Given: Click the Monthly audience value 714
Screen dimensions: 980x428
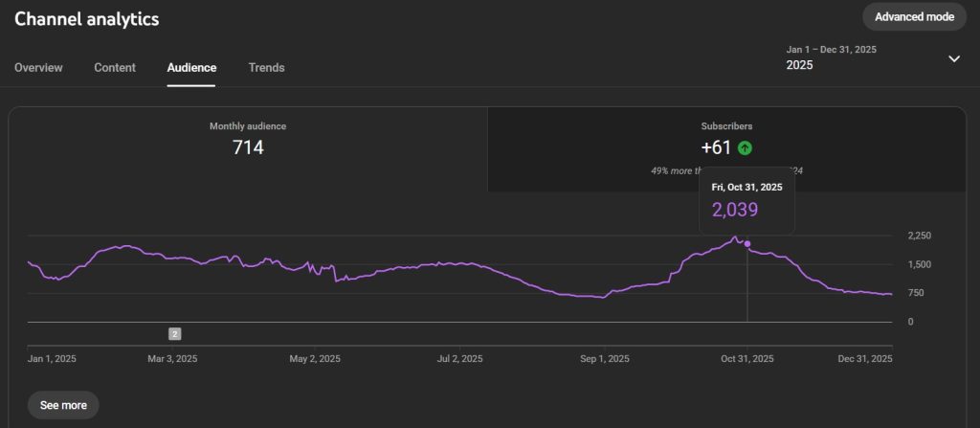Looking at the screenshot, I should (248, 147).
